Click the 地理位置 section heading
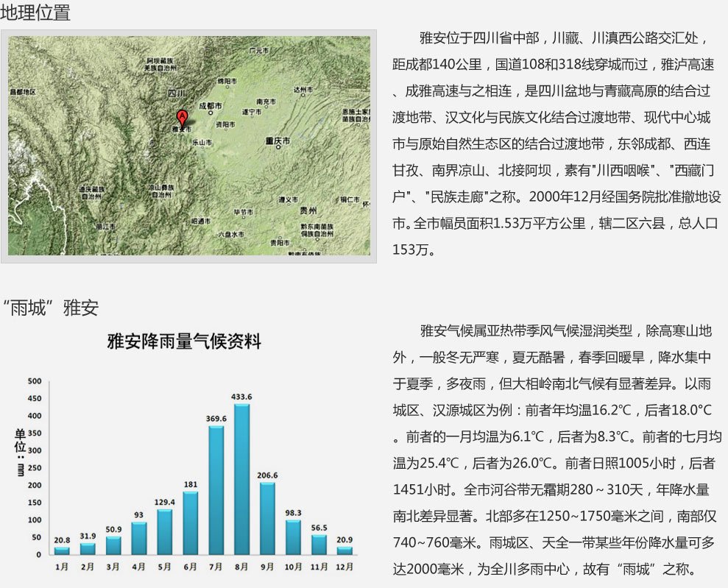This screenshot has height=588, width=728. tap(36, 13)
